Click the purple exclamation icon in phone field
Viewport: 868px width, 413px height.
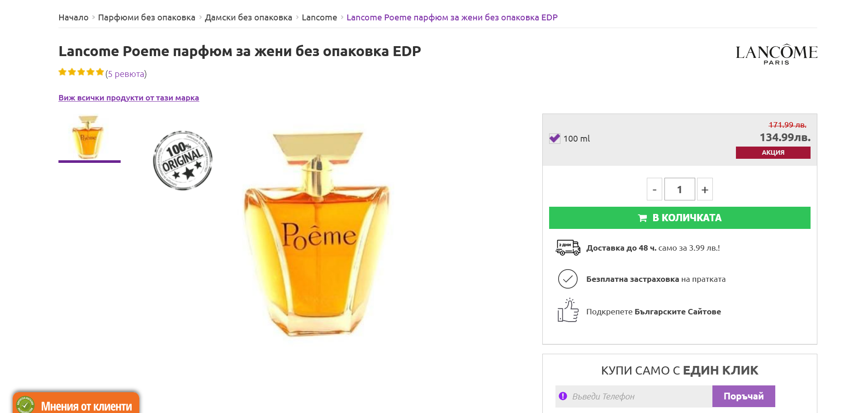563,396
